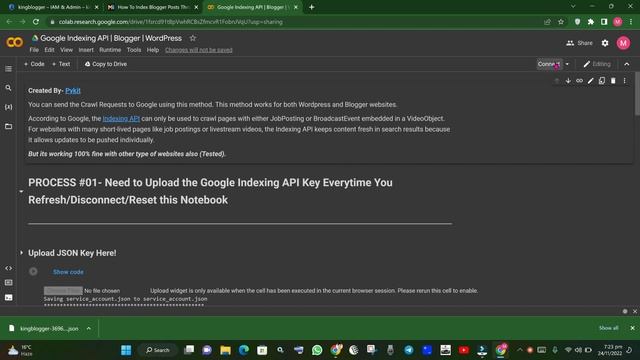This screenshot has width=640, height=360.
Task: Open more cell actions three-dot menu
Action: click(x=624, y=81)
